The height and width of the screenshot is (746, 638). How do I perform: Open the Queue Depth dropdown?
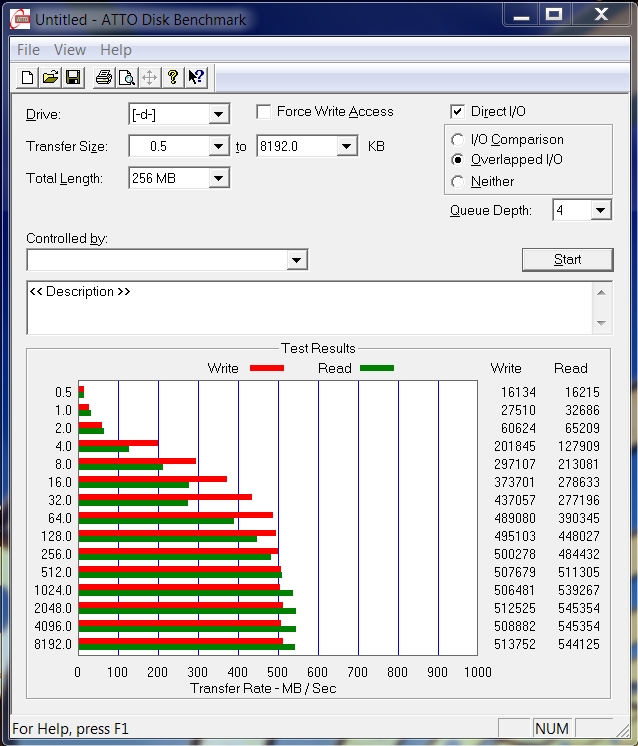click(x=600, y=211)
